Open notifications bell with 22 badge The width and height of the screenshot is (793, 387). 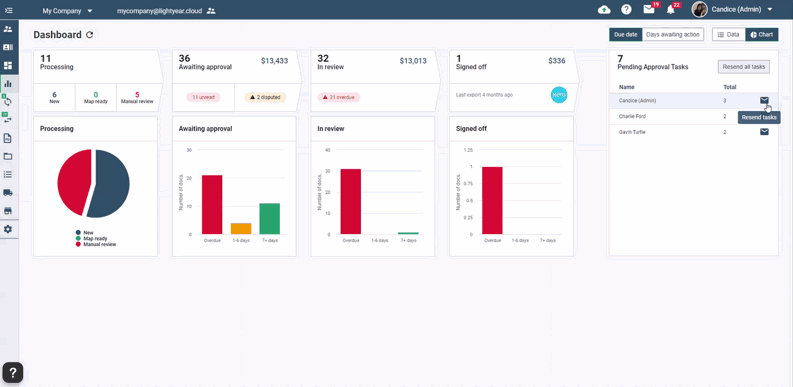click(x=671, y=10)
